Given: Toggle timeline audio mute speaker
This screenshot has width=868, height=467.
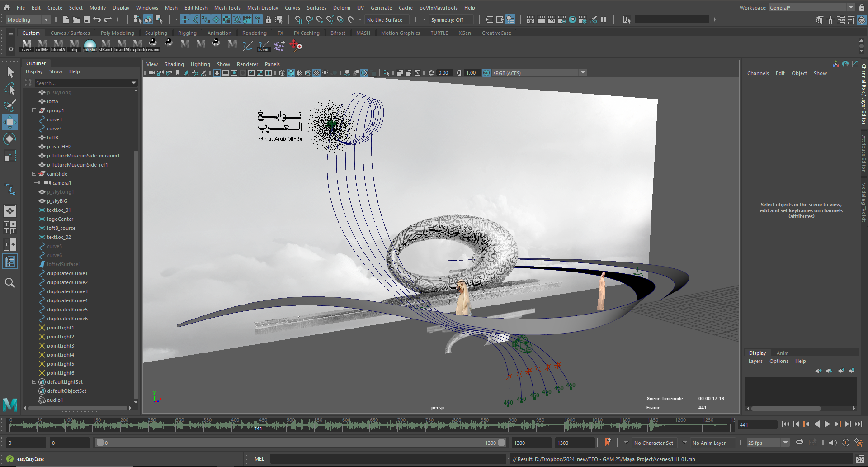Looking at the screenshot, I should click(x=832, y=443).
